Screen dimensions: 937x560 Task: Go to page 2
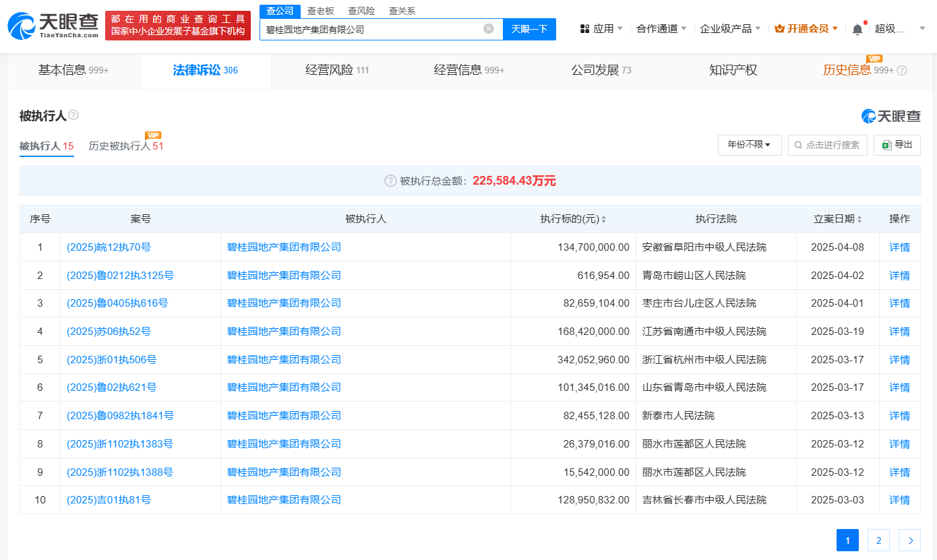[878, 540]
